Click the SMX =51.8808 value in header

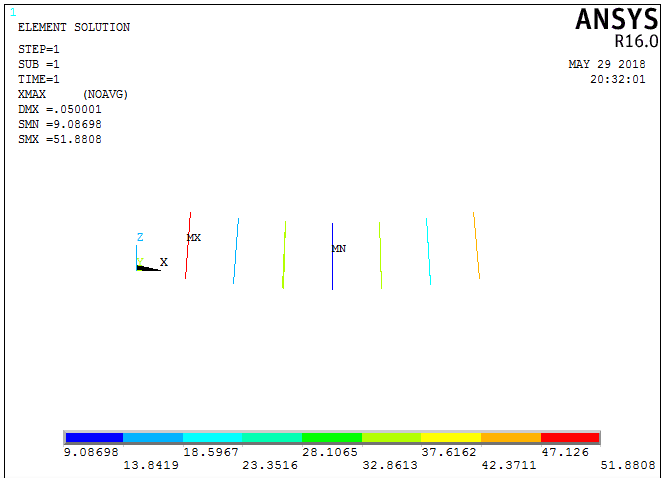(60, 139)
